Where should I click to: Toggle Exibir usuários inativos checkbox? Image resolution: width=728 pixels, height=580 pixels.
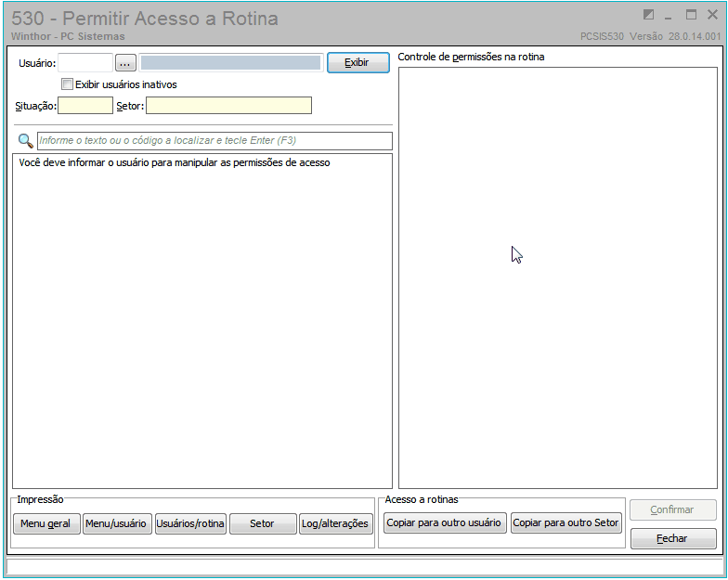tap(67, 84)
